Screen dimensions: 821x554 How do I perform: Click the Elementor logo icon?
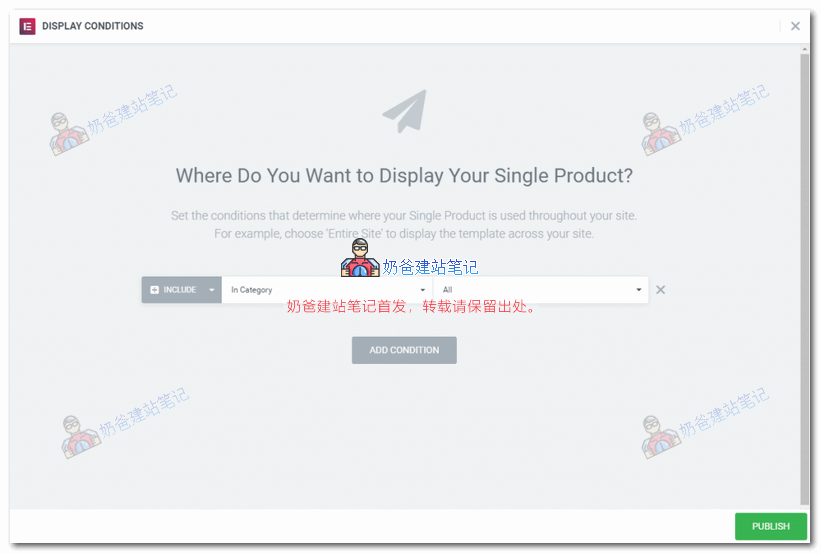[x=27, y=26]
